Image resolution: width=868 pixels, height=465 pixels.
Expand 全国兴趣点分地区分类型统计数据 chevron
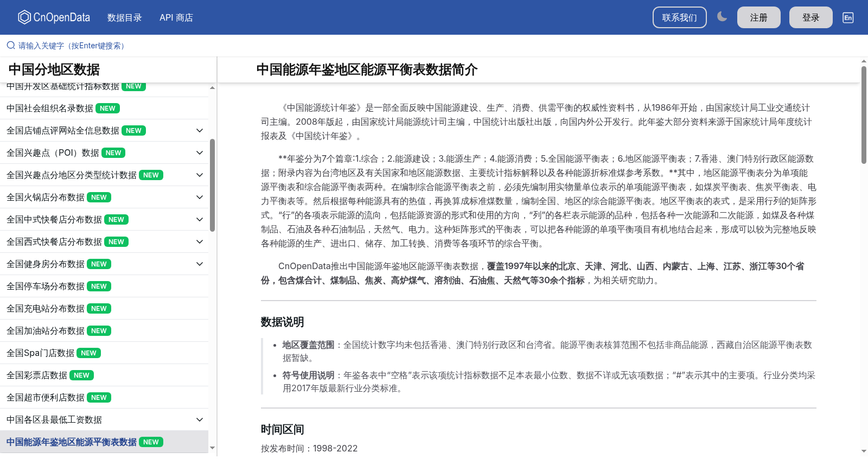click(x=200, y=175)
